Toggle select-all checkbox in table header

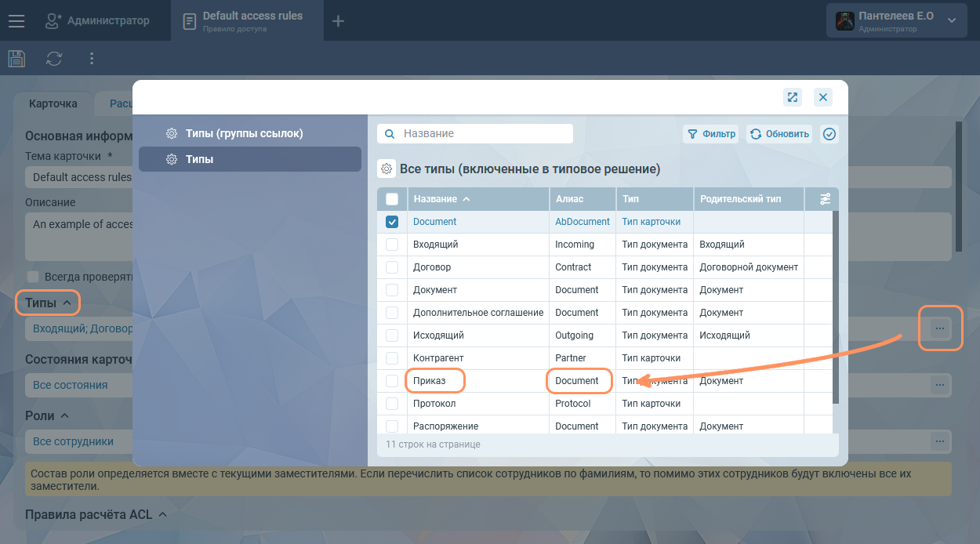[x=392, y=199]
